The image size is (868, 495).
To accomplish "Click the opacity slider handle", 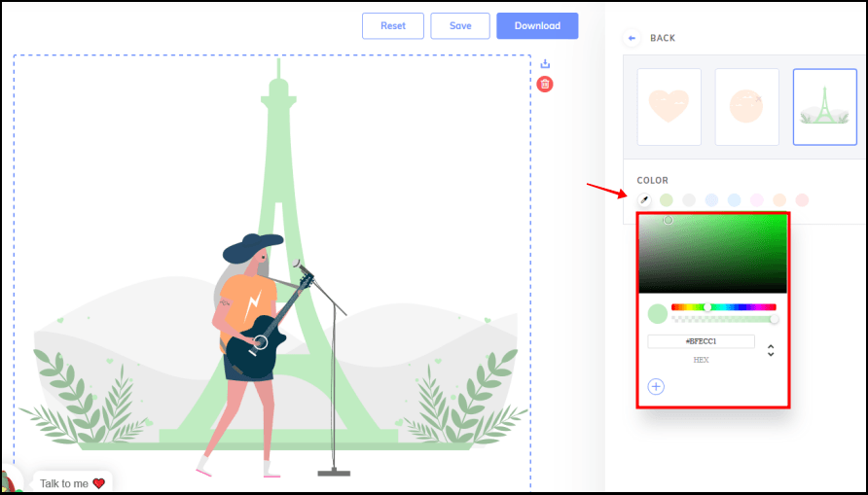I will [774, 319].
